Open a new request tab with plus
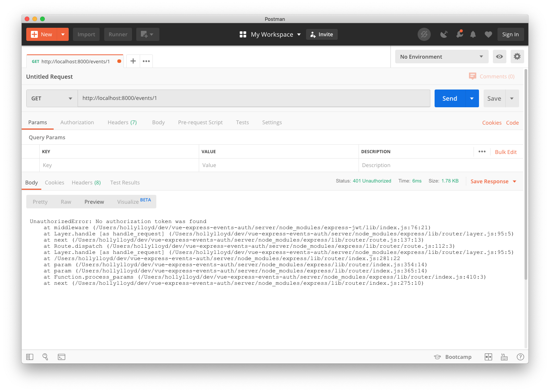Screen dimensions: 550x392 (x=133, y=61)
